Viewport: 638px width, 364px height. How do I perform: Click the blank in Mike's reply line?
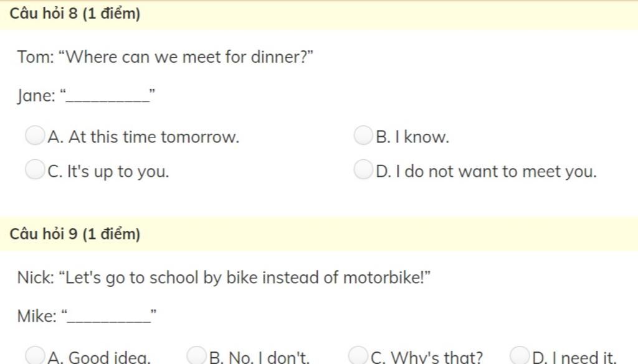tap(109, 318)
